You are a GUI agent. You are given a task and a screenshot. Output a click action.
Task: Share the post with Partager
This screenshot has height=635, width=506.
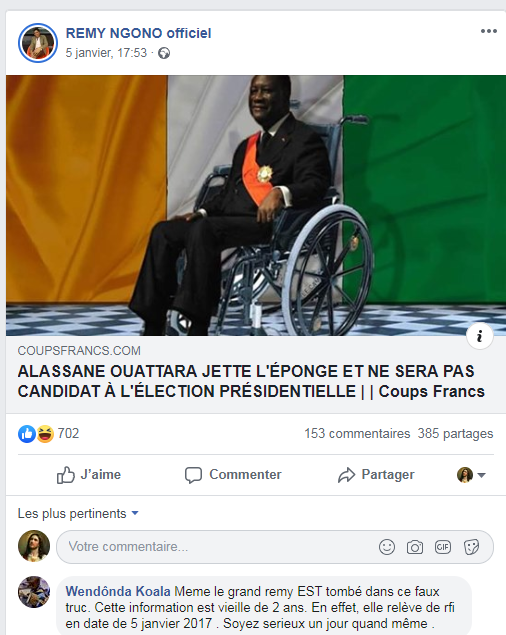pyautogui.click(x=376, y=475)
